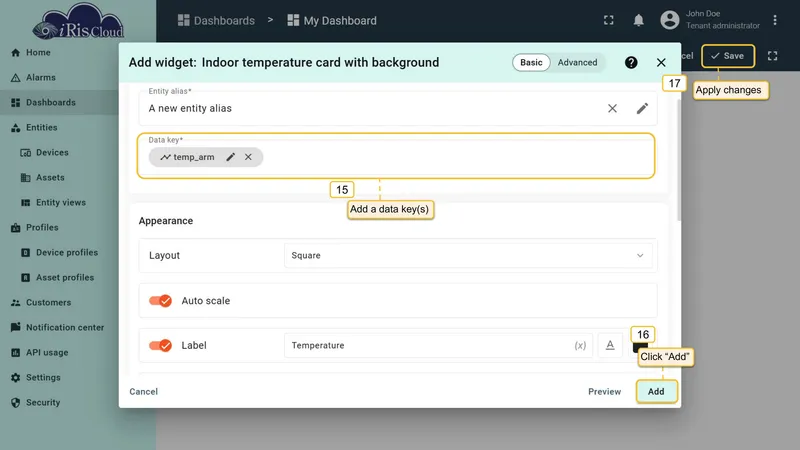Click the dialog vertical scrollbar
Viewport: 800px width, 450px height.
(x=679, y=160)
